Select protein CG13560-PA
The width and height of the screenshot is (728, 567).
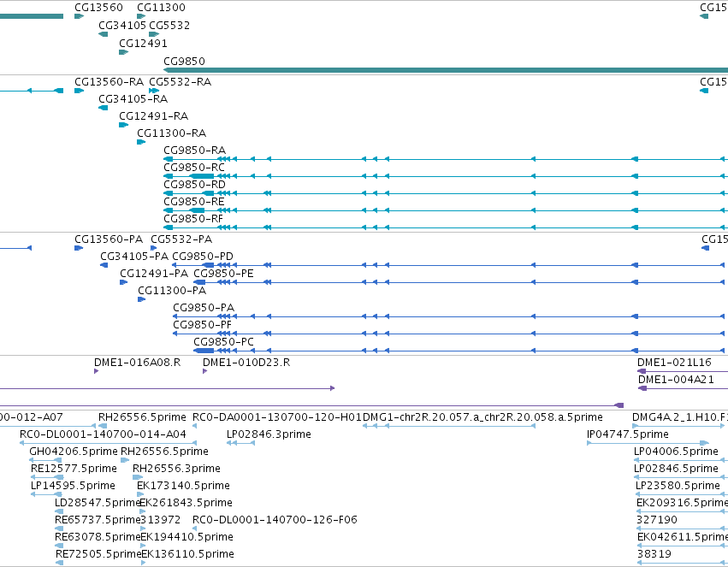(109, 239)
